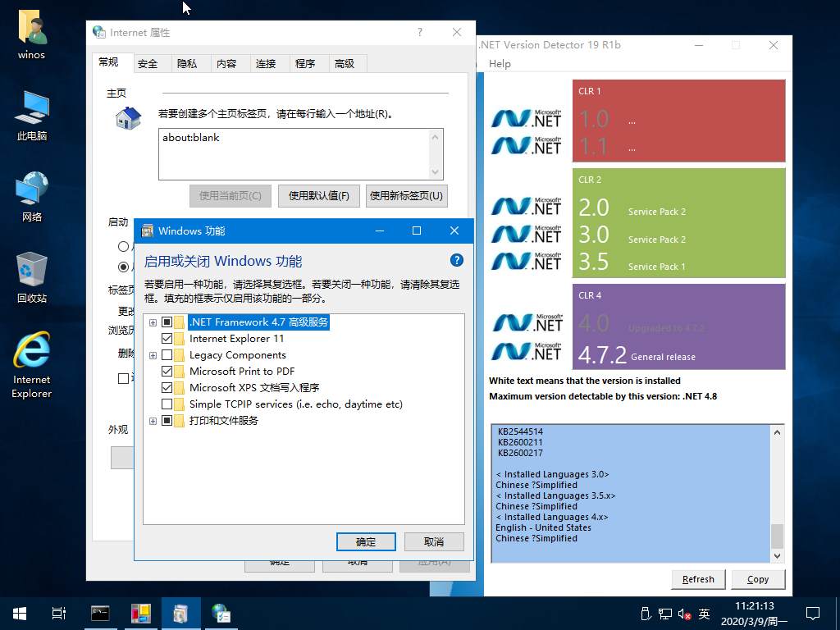The width and height of the screenshot is (840, 630).
Task: Switch to the 连接 tab
Action: (x=266, y=64)
